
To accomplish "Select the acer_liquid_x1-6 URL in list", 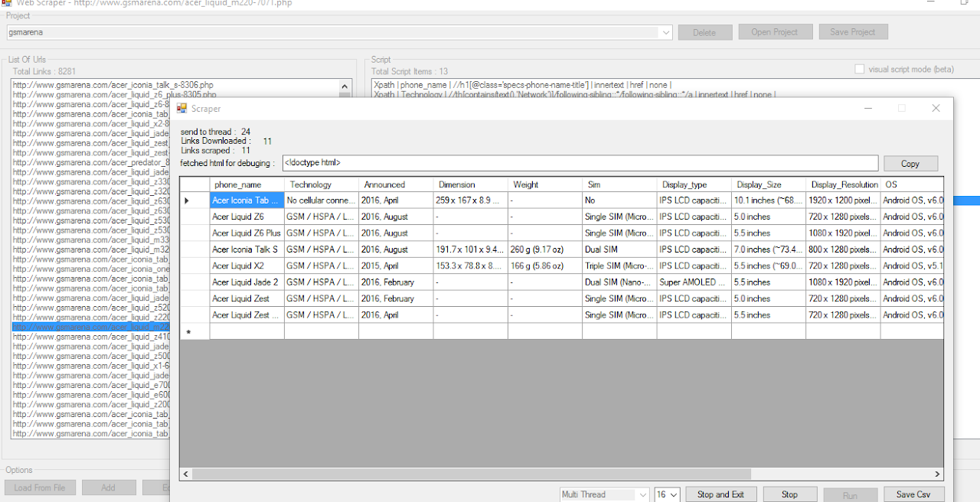I will [91, 366].
